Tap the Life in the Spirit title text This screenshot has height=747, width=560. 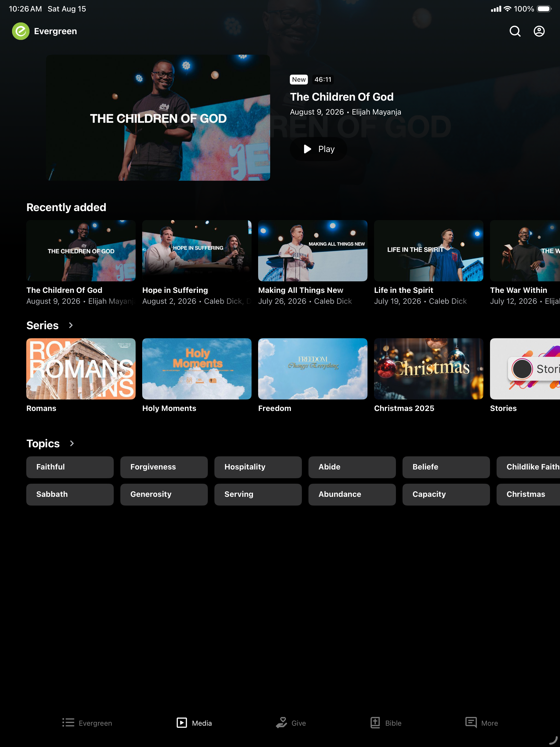click(x=404, y=290)
